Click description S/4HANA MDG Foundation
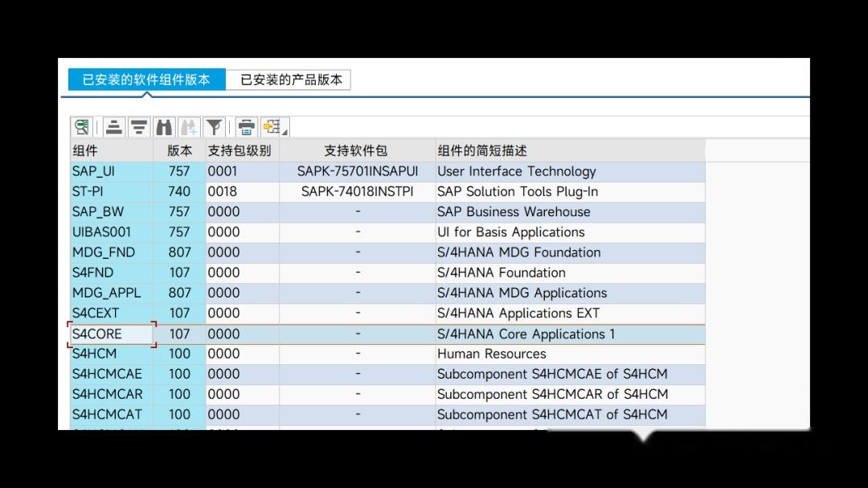 pos(570,252)
